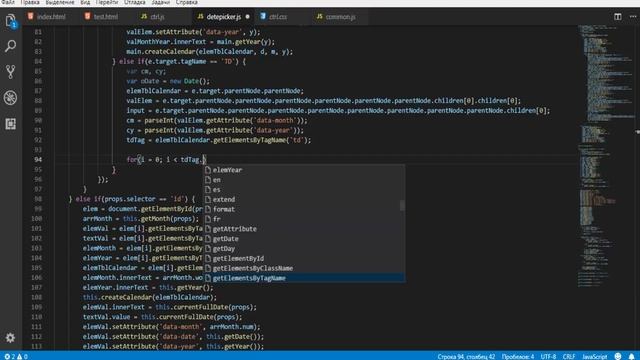Split the editor with the split icon
This screenshot has height=360, width=640.
pyautogui.click(x=618, y=17)
